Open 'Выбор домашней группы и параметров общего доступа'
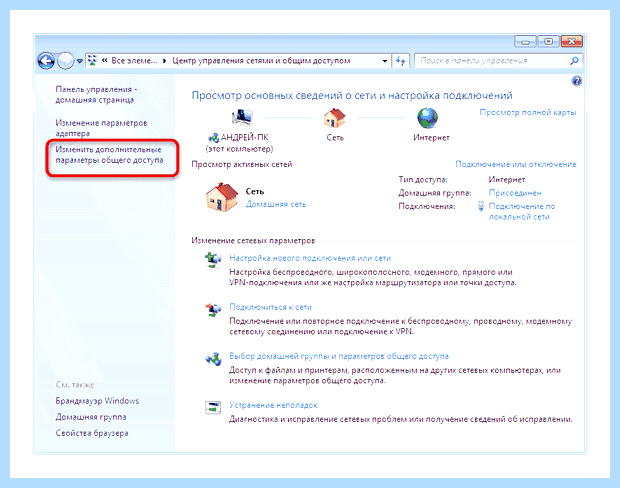Screen dimensions: 620x488 339,356
